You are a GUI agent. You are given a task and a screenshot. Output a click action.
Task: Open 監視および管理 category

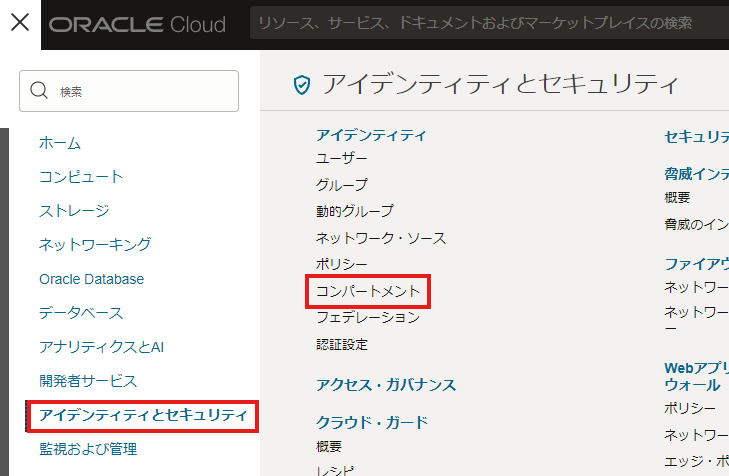pos(88,449)
